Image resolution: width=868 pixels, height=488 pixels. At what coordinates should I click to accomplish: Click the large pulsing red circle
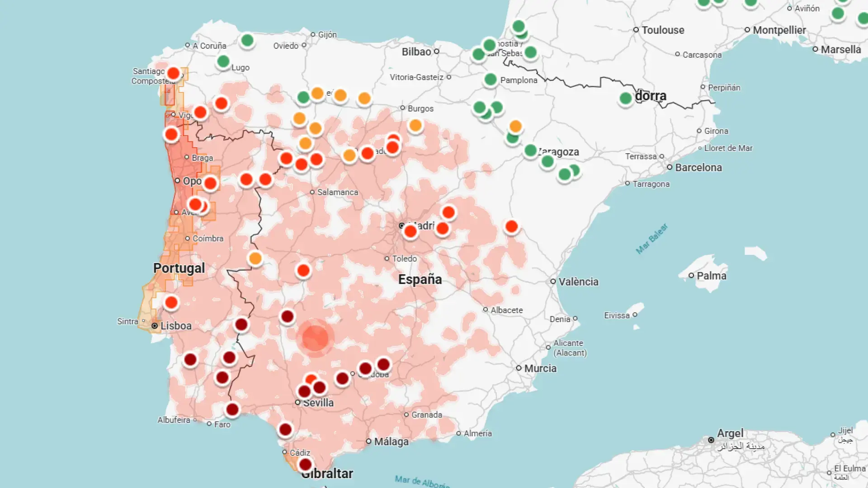[315, 338]
